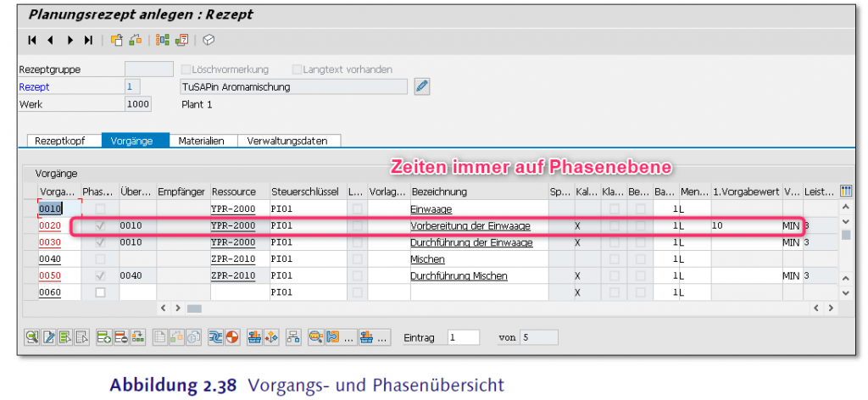868x400 pixels.
Task: Switch to the Materialien tab
Action: (202, 141)
